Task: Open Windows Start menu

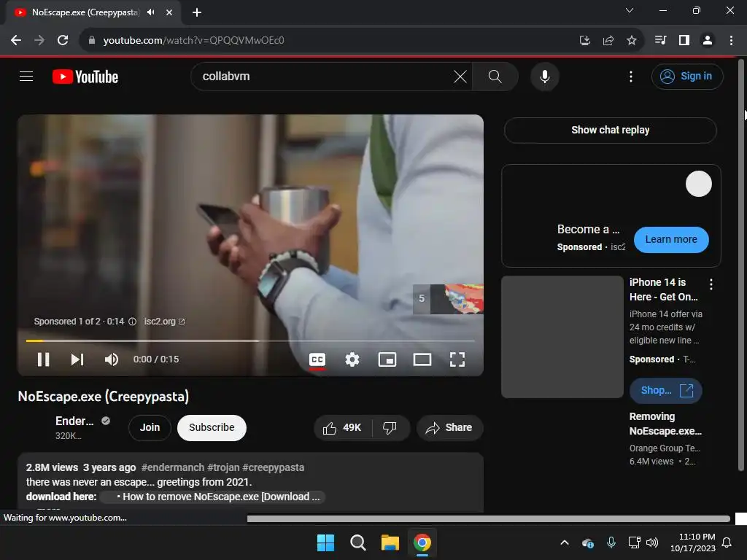Action: coord(326,542)
